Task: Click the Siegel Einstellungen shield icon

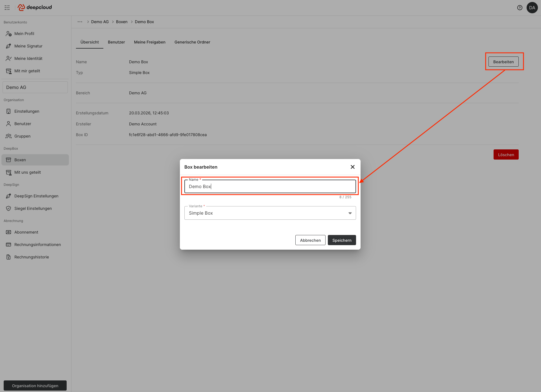Action: point(8,208)
